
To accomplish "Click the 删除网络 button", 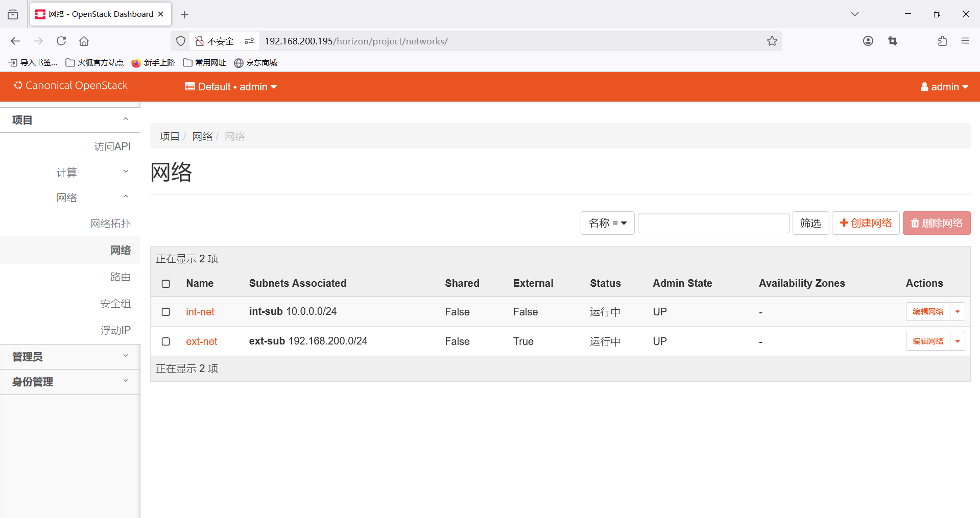I will click(x=937, y=223).
